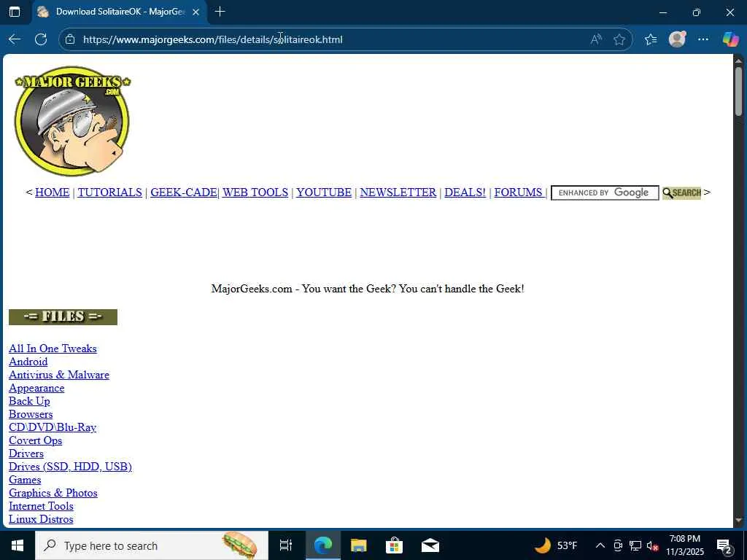
Task: Open Microsoft Store taskbar icon
Action: click(394, 545)
